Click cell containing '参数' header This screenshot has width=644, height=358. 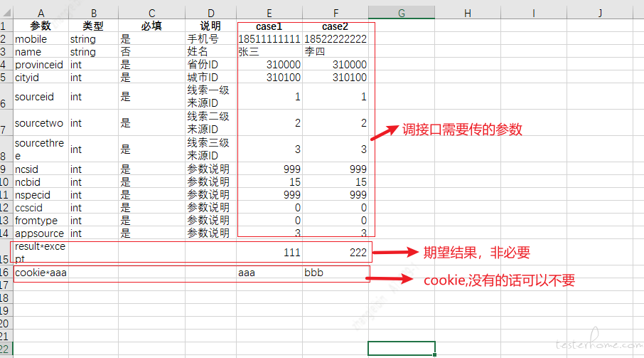click(x=41, y=26)
